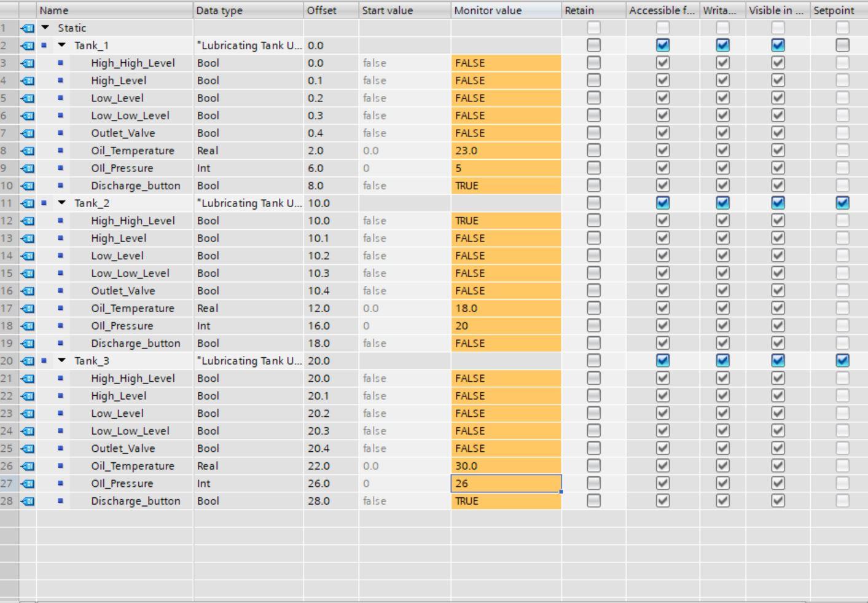Collapse the Static section

pyautogui.click(x=45, y=28)
